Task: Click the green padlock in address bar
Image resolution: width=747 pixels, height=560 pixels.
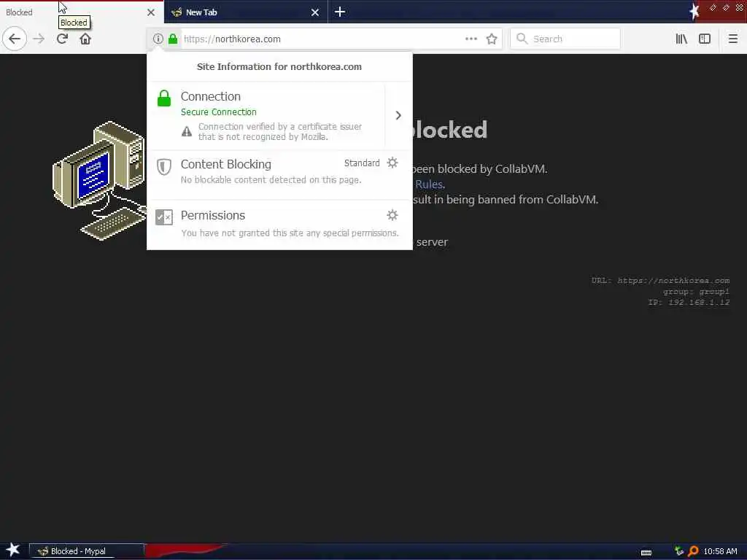Action: tap(173, 39)
